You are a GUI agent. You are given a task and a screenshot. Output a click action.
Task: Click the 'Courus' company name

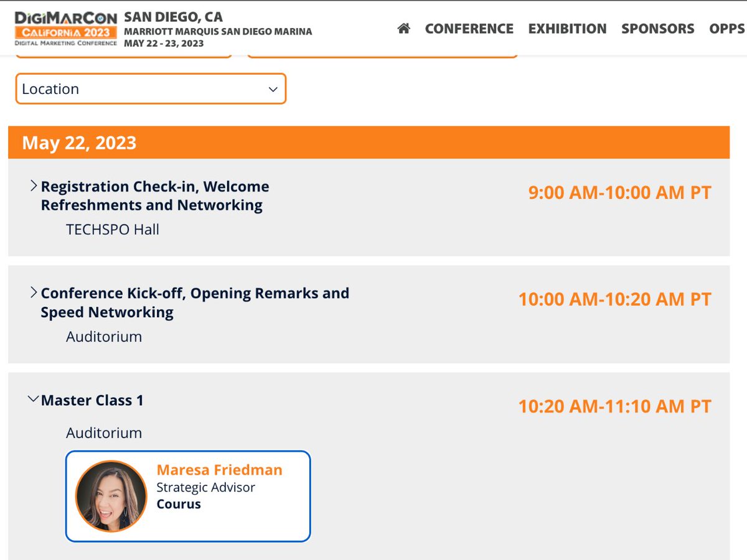point(179,504)
